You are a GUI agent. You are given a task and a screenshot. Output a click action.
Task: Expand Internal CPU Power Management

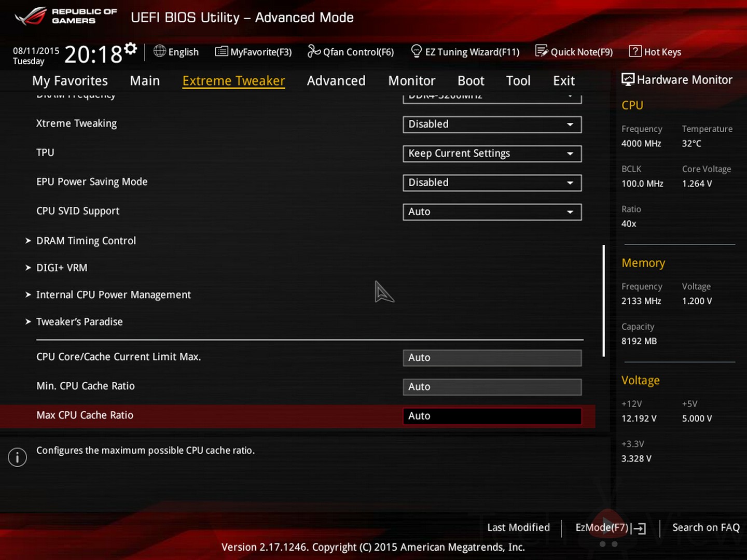click(x=114, y=295)
